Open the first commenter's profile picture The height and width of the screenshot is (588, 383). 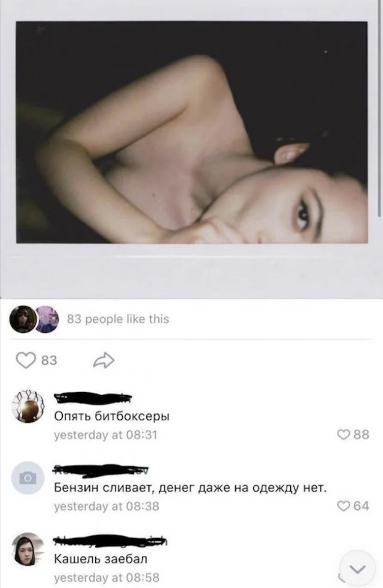click(28, 407)
